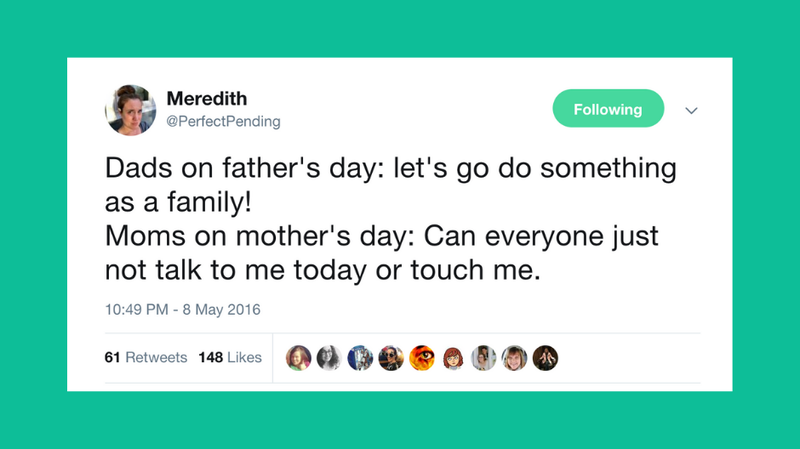Expand the tweet options chevron

[x=690, y=110]
